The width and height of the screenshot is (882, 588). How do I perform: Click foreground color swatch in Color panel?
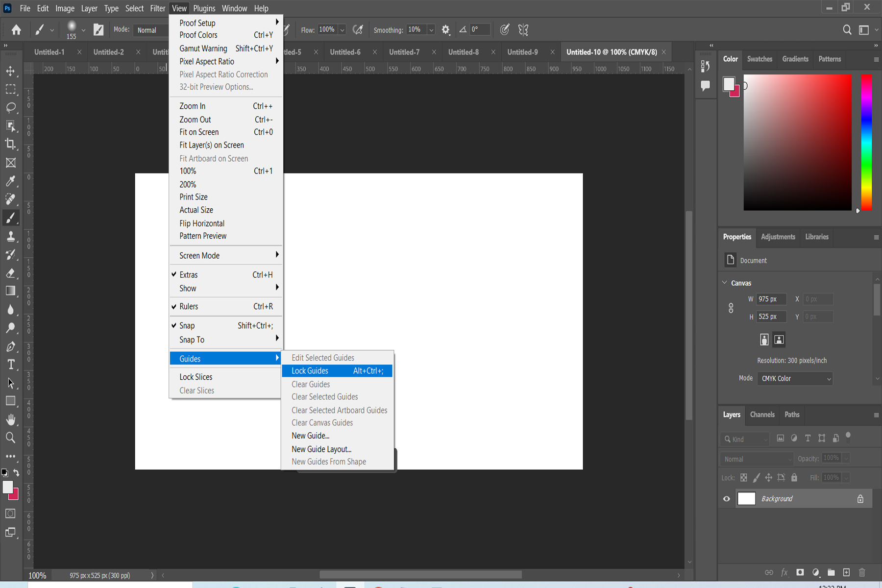point(729,84)
